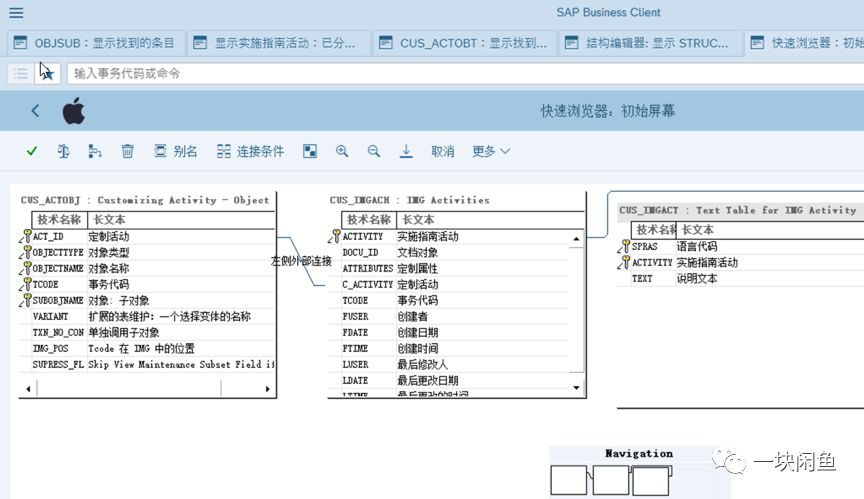Click the download arrow icon
The image size is (864, 499).
point(406,151)
